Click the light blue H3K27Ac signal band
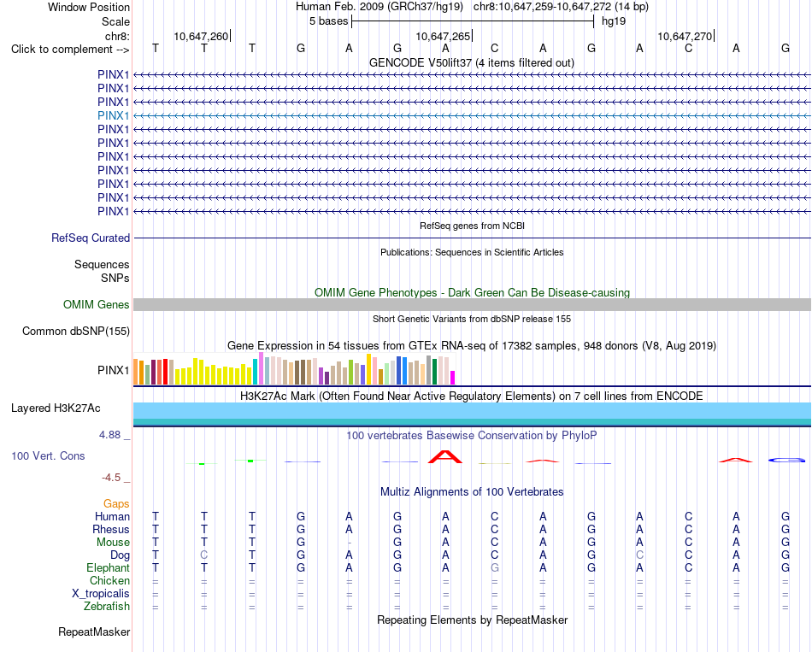 pos(473,411)
